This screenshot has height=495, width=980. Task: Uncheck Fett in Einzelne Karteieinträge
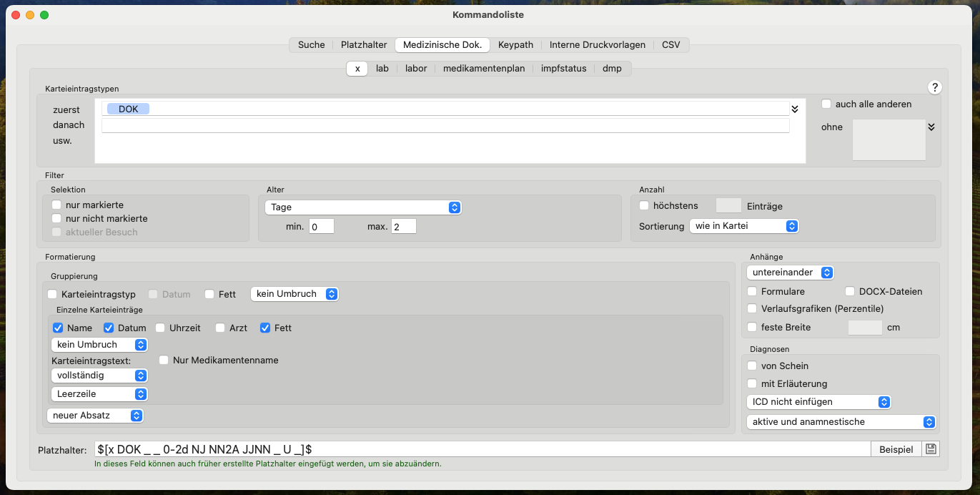click(265, 328)
